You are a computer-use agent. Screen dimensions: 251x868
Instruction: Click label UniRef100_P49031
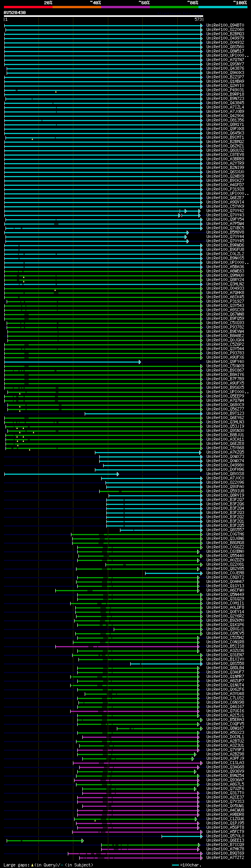click(225, 90)
